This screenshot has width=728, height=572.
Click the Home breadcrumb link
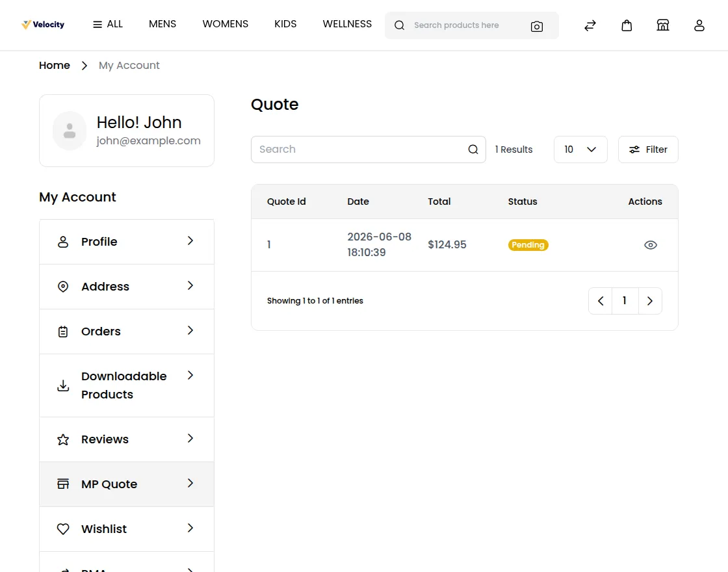(55, 66)
